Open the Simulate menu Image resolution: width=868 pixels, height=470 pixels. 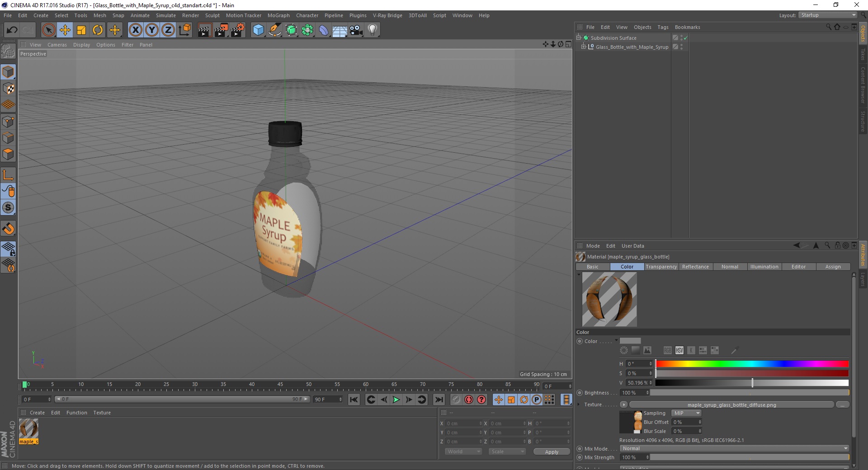[165, 15]
